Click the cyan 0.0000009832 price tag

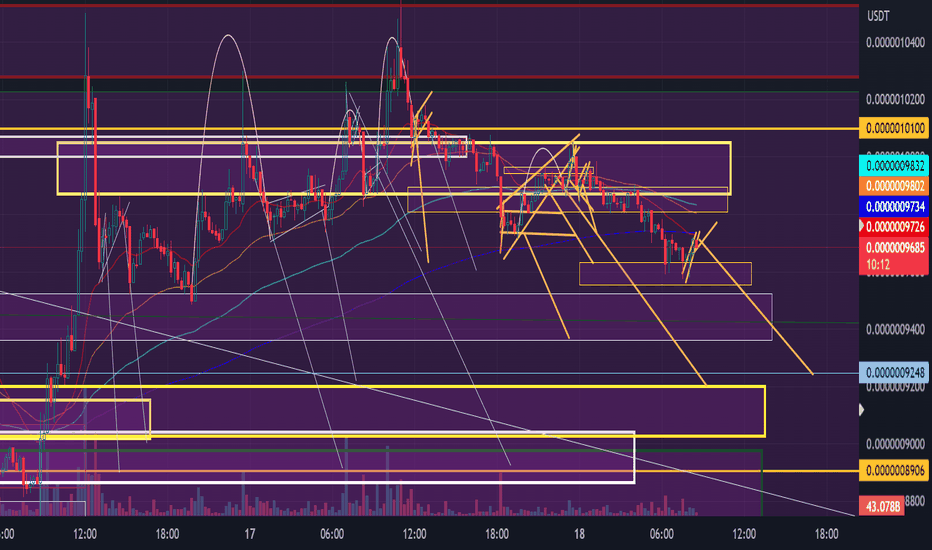click(894, 166)
